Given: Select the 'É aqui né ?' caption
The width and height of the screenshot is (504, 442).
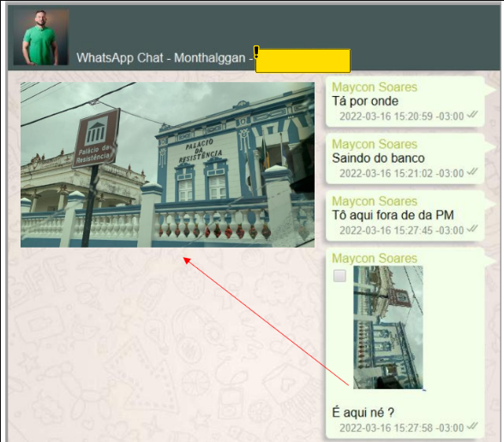Looking at the screenshot, I should pyautogui.click(x=363, y=413).
